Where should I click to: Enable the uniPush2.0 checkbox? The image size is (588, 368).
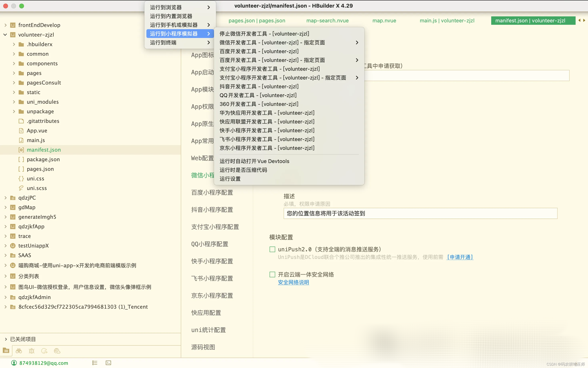click(x=272, y=249)
